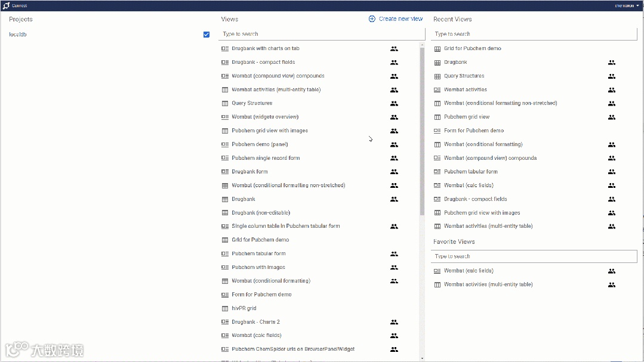Click table icon for Pubchem grid view with images in Views
The width and height of the screenshot is (644, 362).
(224, 131)
